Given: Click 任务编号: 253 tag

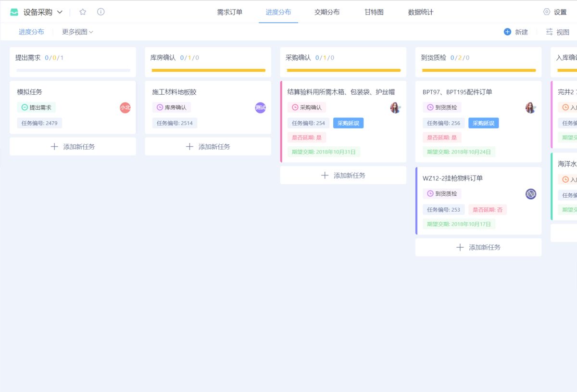Looking at the screenshot, I should click(443, 210).
